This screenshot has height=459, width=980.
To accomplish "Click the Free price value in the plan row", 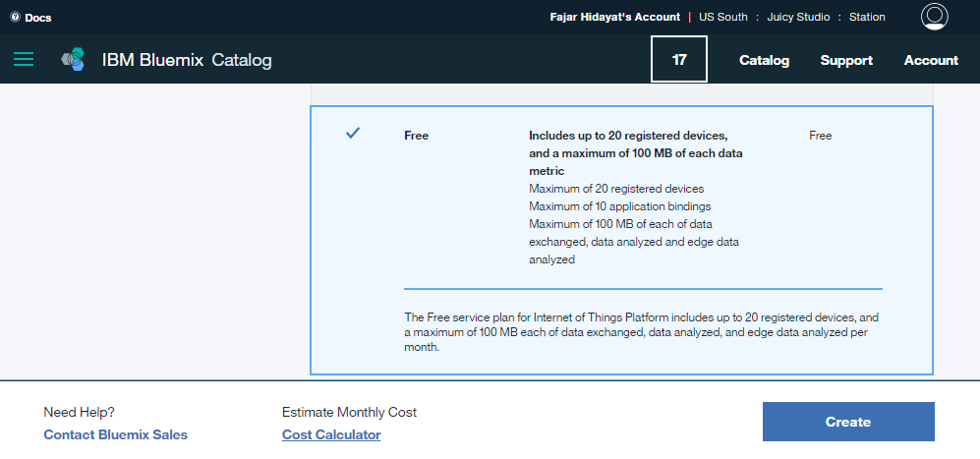I will (820, 136).
